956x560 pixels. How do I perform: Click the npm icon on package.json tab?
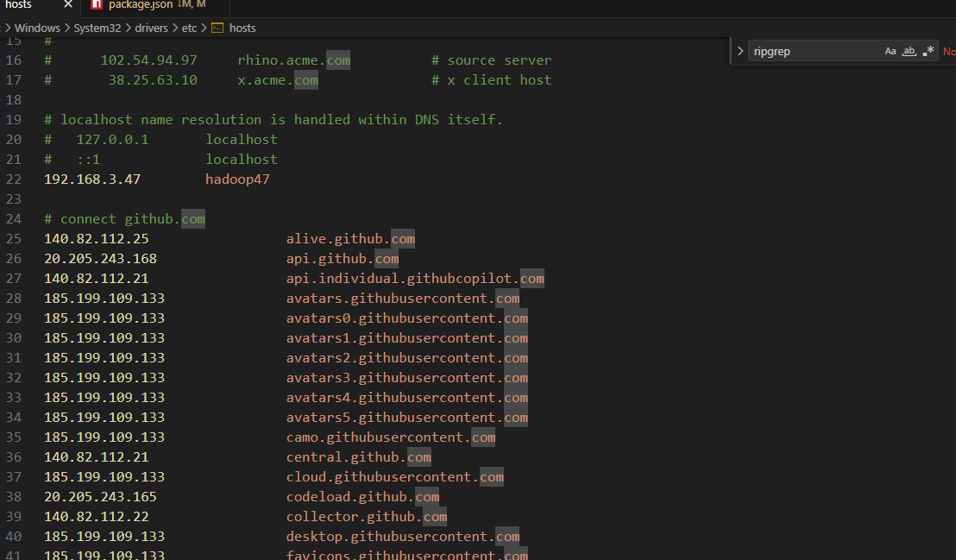coord(96,5)
